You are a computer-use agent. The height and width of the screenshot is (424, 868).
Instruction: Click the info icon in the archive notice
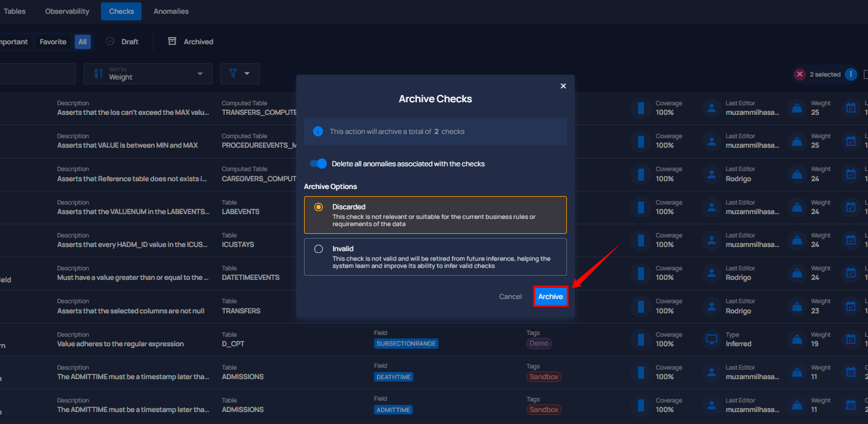(x=318, y=131)
